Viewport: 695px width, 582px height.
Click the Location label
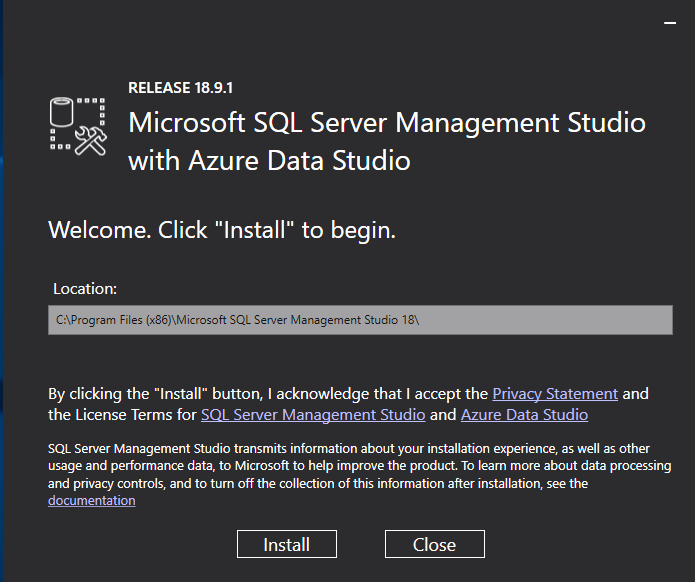85,288
